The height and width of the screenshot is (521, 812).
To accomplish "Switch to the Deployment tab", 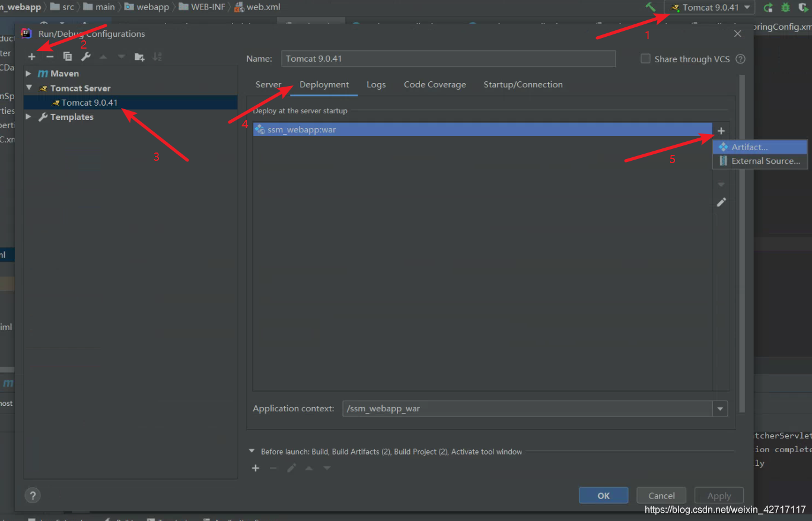I will coord(324,84).
